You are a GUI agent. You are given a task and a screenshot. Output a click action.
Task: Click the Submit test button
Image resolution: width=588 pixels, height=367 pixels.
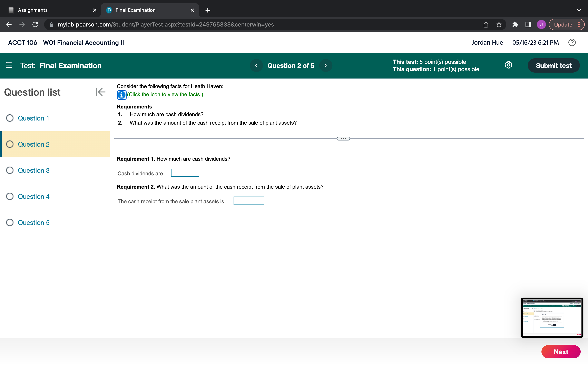coord(554,65)
